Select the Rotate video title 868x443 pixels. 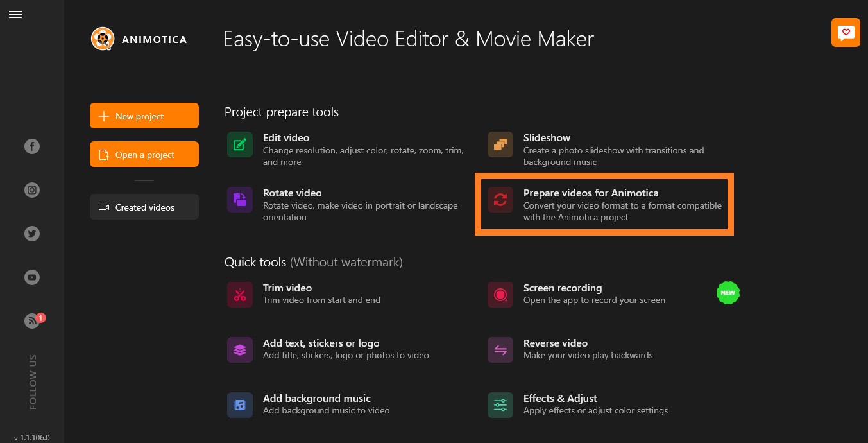293,193
